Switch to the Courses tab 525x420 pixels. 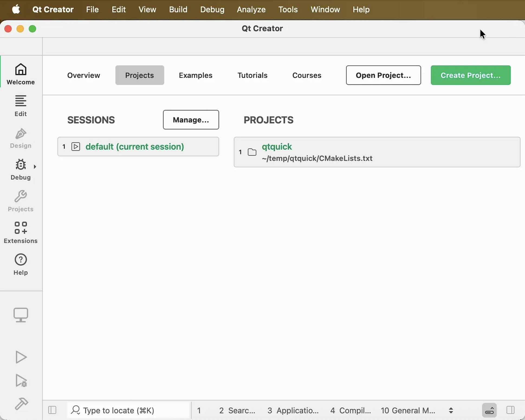307,75
